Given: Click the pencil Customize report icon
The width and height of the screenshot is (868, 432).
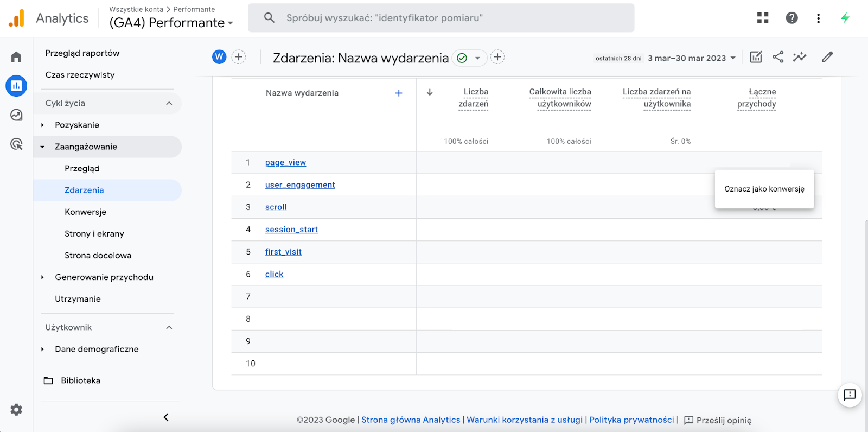Looking at the screenshot, I should pos(827,57).
